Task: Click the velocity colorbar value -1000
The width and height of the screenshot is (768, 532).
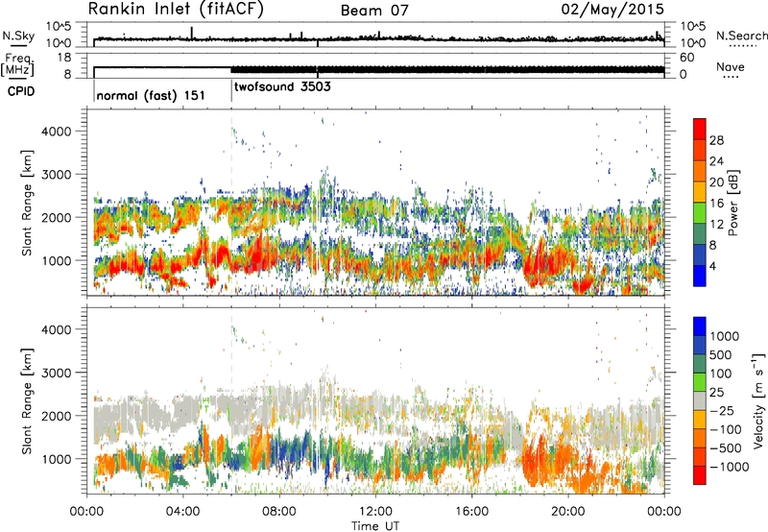Action: (729, 467)
